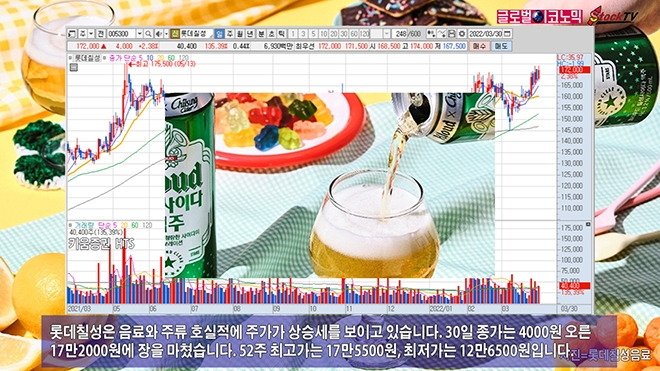Expand the dropdown next to speaker icon
The width and height of the screenshot is (660, 371).
pyautogui.click(x=166, y=34)
